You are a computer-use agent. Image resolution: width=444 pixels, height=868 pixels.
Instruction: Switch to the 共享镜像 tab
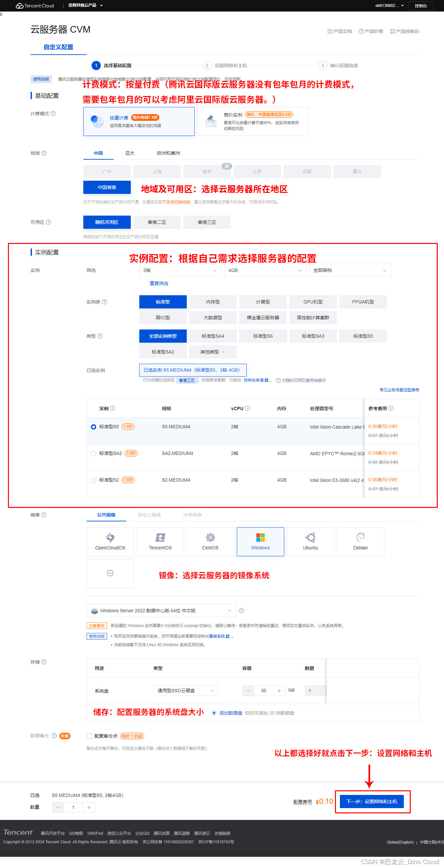192,515
